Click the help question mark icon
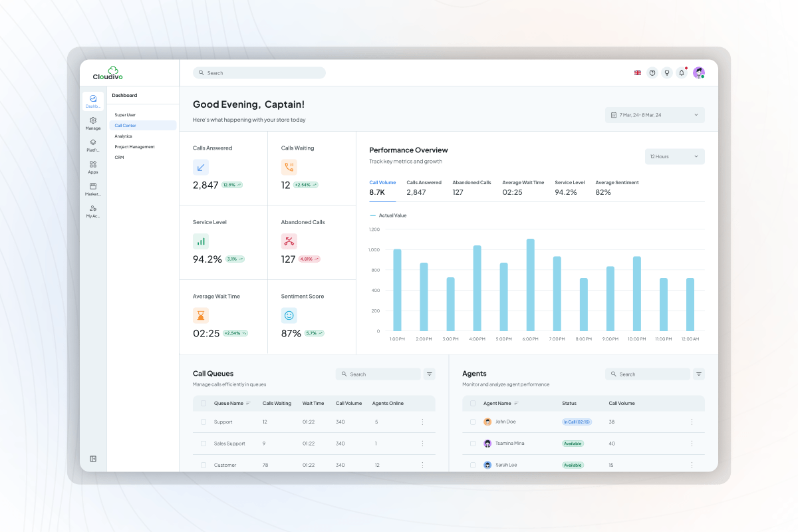The height and width of the screenshot is (532, 798). (x=652, y=73)
